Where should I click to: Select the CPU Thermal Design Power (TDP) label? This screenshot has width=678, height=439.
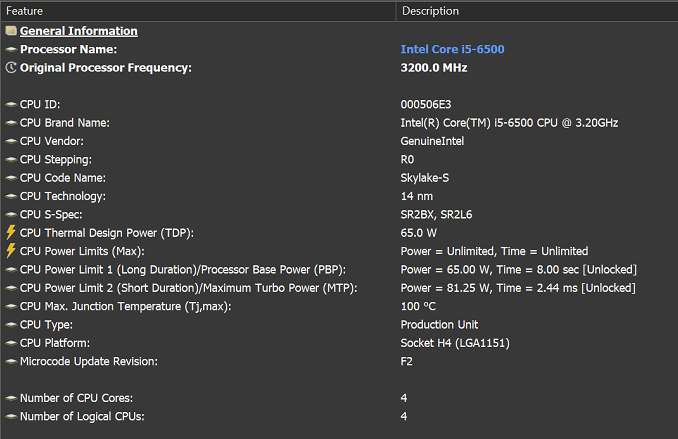(106, 233)
